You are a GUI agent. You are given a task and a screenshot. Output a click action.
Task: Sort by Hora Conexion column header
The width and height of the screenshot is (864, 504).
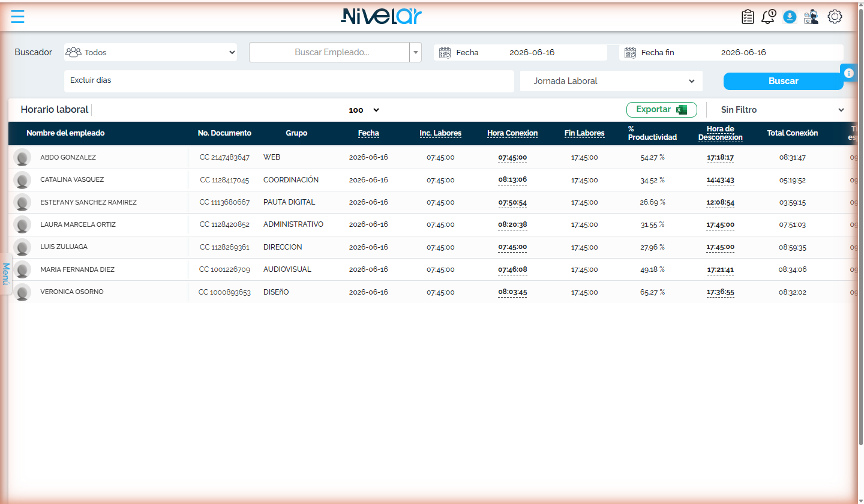click(x=512, y=133)
